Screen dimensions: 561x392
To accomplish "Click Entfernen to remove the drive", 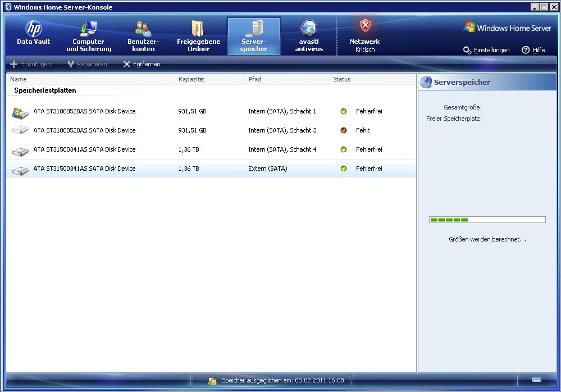I will click(142, 65).
